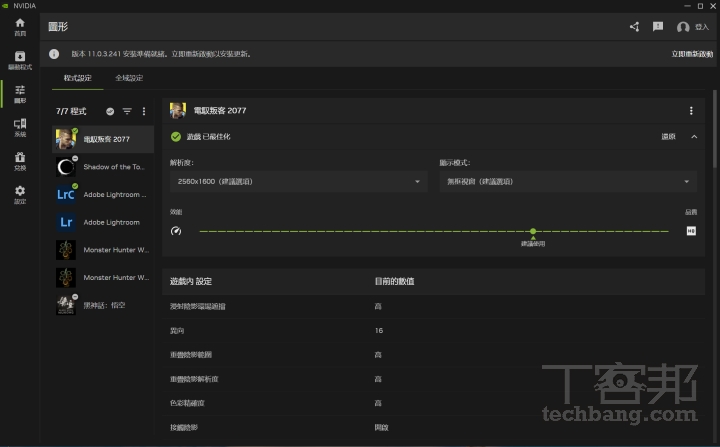Click the HD quality icon beside slider
This screenshot has width=720, height=447.
coord(691,231)
